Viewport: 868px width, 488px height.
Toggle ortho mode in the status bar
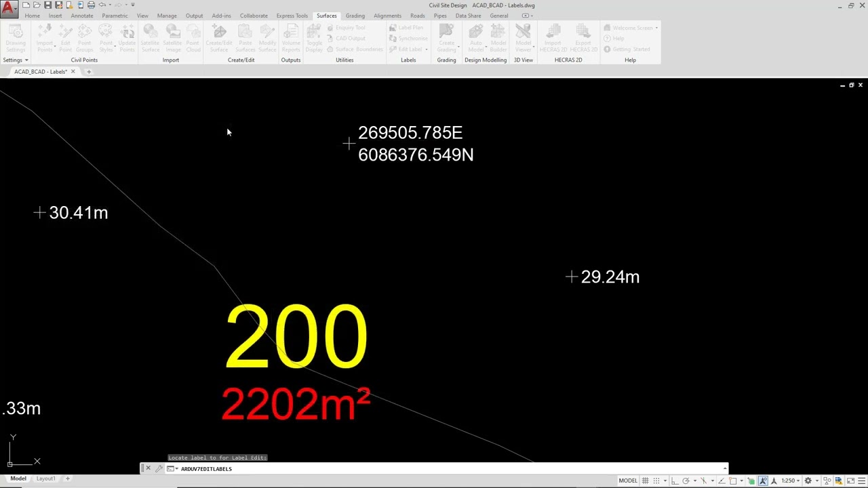point(675,481)
